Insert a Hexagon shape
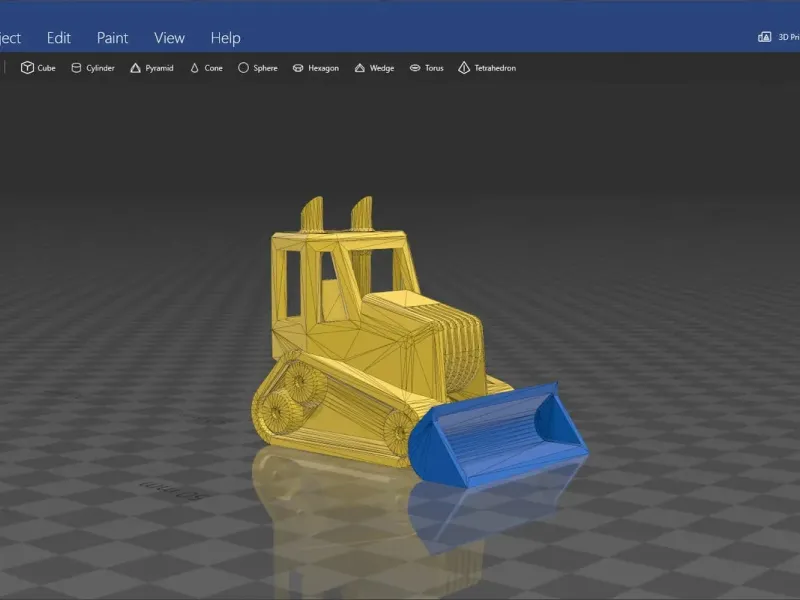800x600 pixels. [316, 68]
